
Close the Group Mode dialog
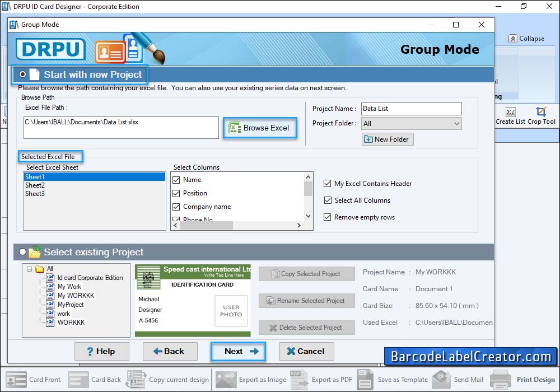point(482,25)
